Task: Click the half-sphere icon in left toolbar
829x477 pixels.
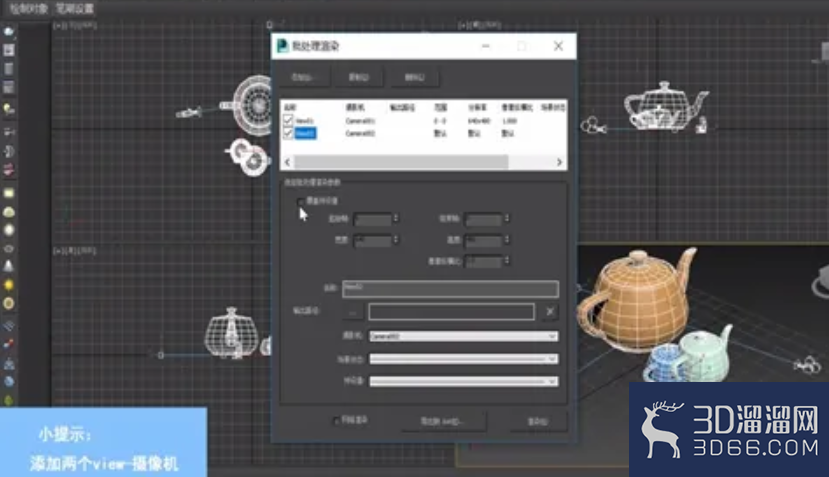Action: pyautogui.click(x=9, y=151)
